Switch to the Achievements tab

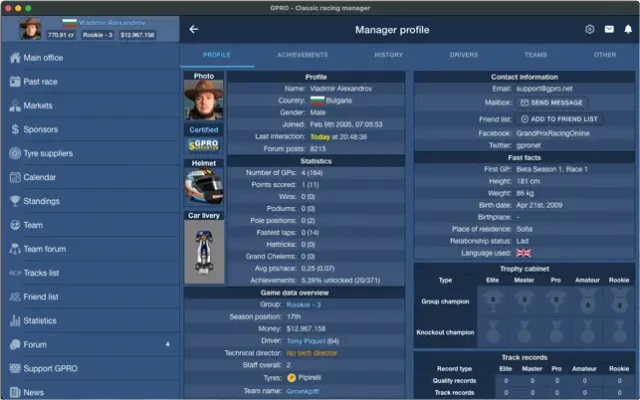[x=302, y=55]
